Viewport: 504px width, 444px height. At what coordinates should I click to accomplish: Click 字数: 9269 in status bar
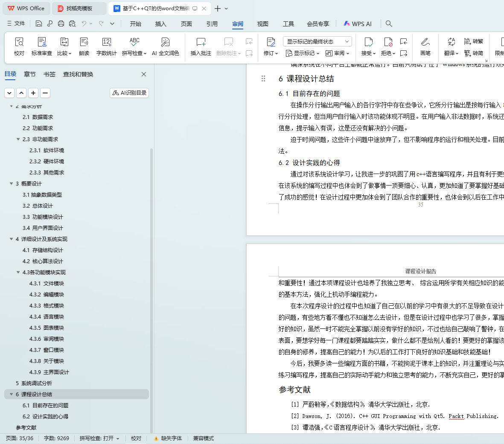56,438
